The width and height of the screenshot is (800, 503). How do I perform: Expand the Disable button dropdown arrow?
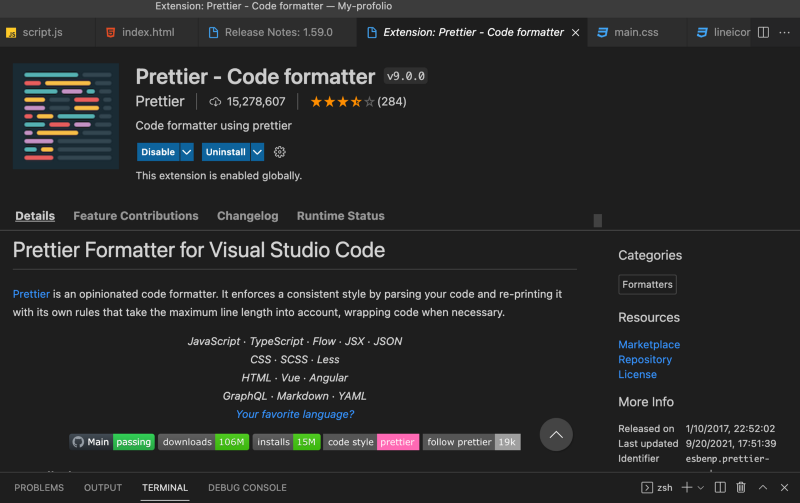click(x=186, y=152)
